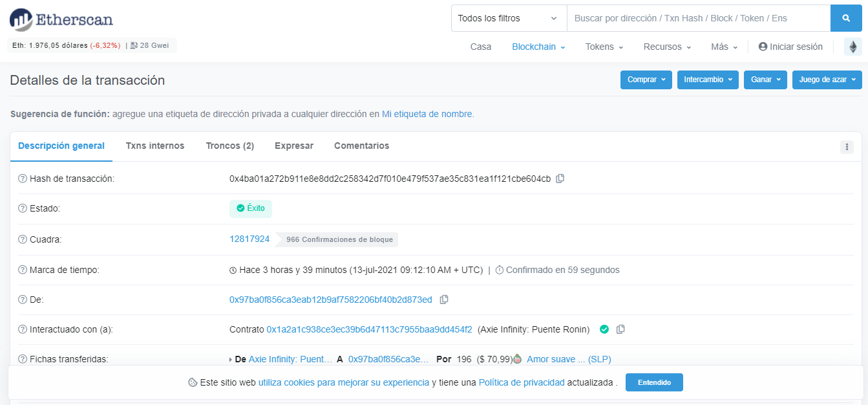Viewport: 868px width, 405px height.
Task: Click the Etherscan logo
Action: [x=61, y=19]
